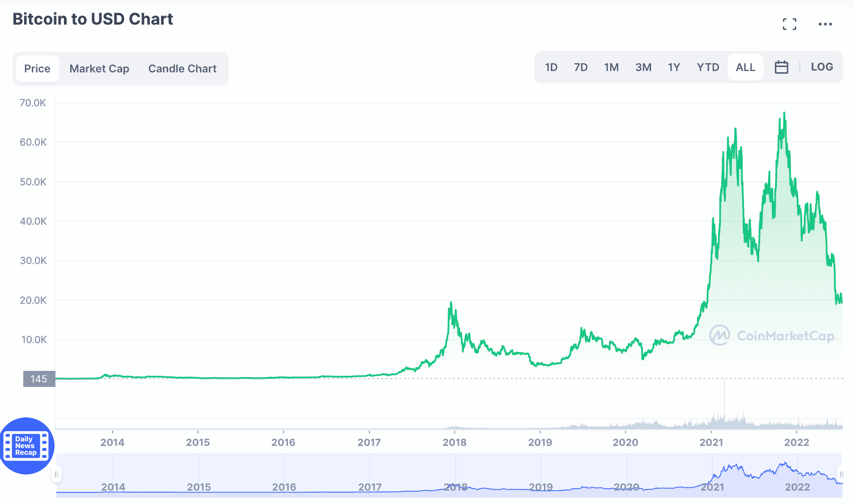Open the chart in fullscreen mode
Viewport: 854px width, 504px height.
789,24
